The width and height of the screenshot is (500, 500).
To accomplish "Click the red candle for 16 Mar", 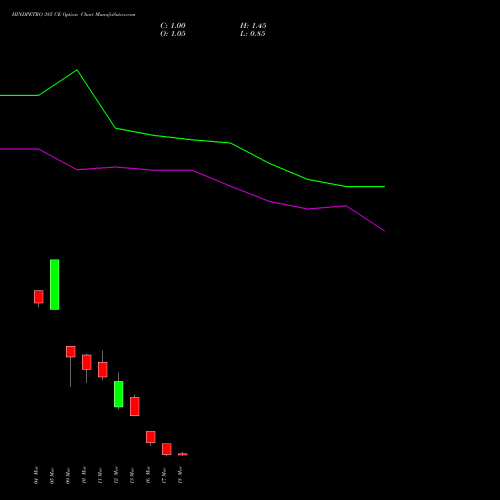I will tap(151, 437).
